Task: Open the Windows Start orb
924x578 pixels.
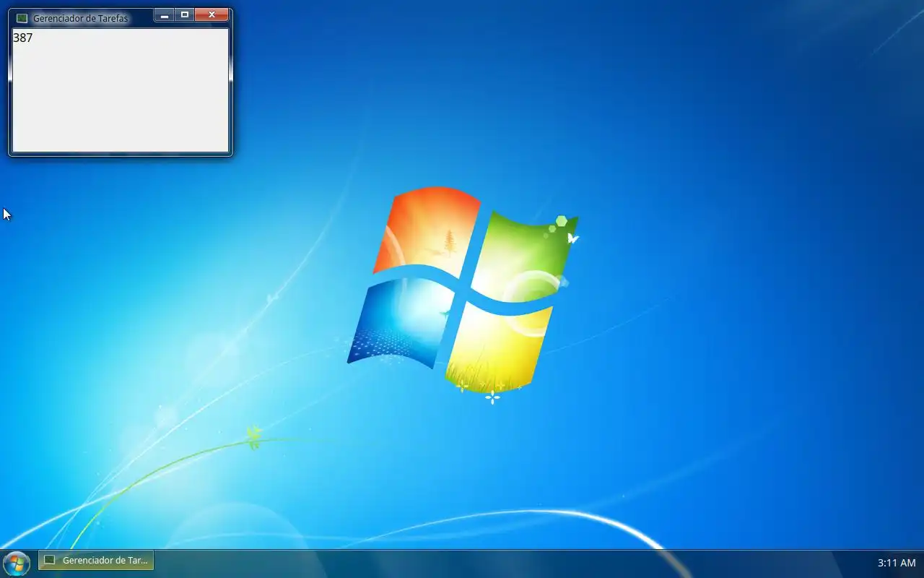Action: pyautogui.click(x=16, y=563)
